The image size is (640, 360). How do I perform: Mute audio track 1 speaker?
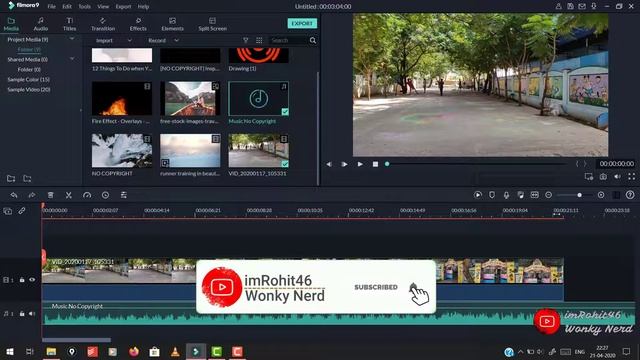pos(32,313)
